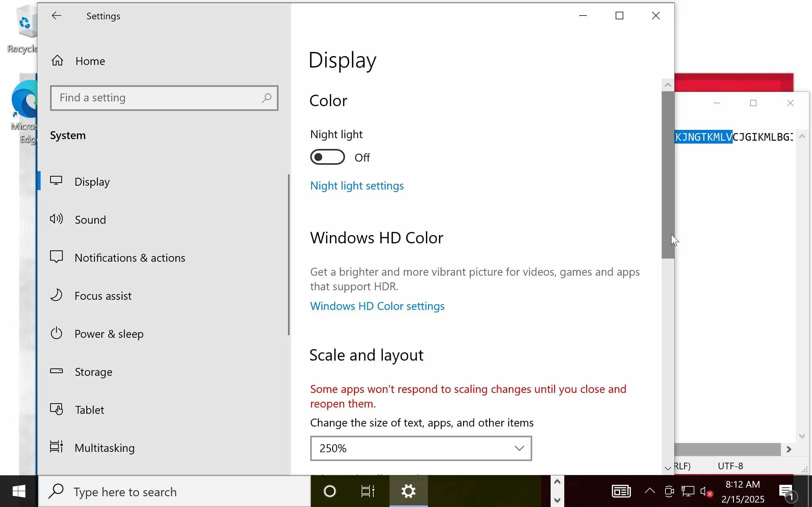The width and height of the screenshot is (812, 507).
Task: Open Power & sleep settings
Action: click(x=109, y=334)
